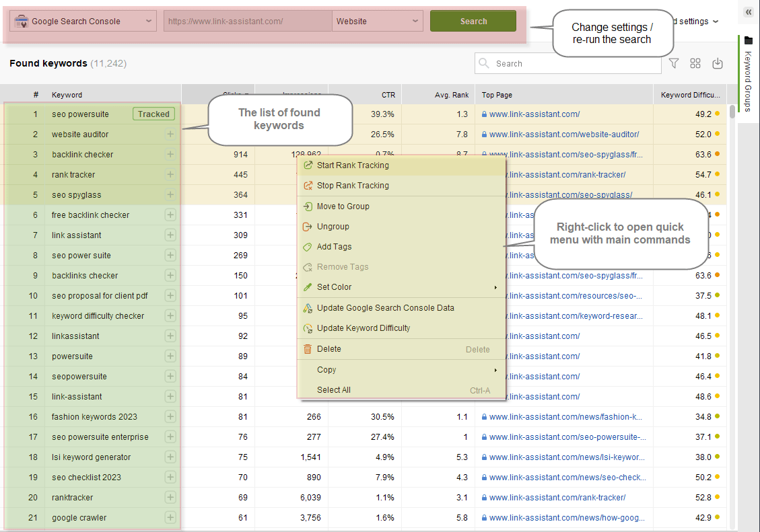Choose Update Keyword Difficulty menu entry

(x=401, y=328)
